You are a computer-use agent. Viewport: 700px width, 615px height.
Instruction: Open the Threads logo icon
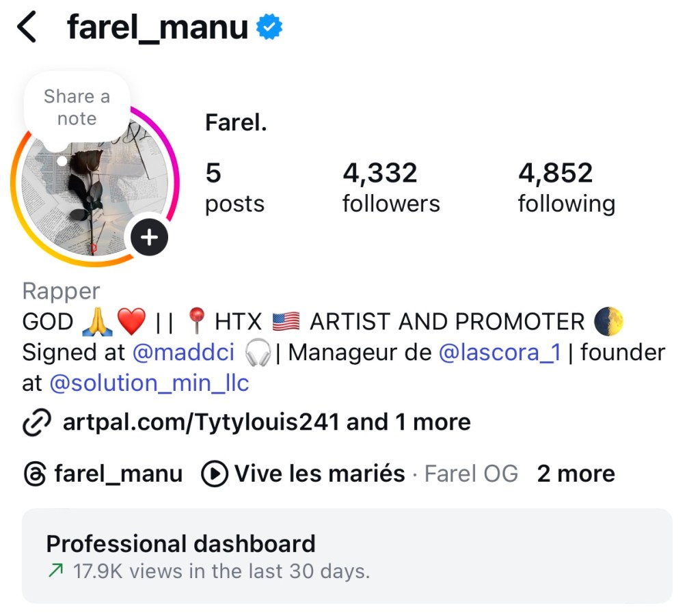click(34, 474)
